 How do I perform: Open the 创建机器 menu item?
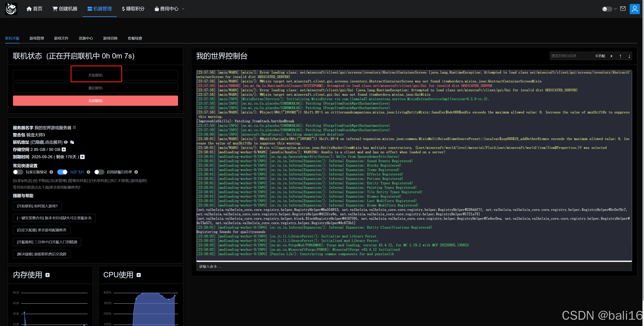coord(65,9)
